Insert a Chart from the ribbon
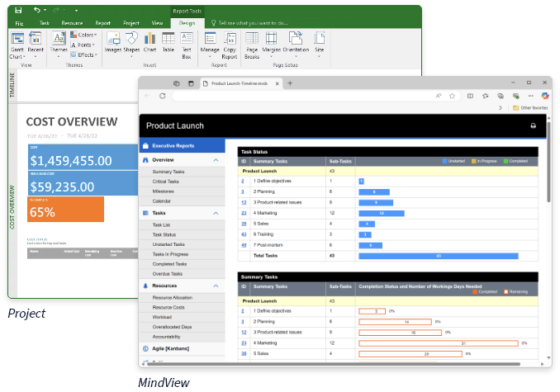Screen dimensions: 560x392 click(x=149, y=43)
